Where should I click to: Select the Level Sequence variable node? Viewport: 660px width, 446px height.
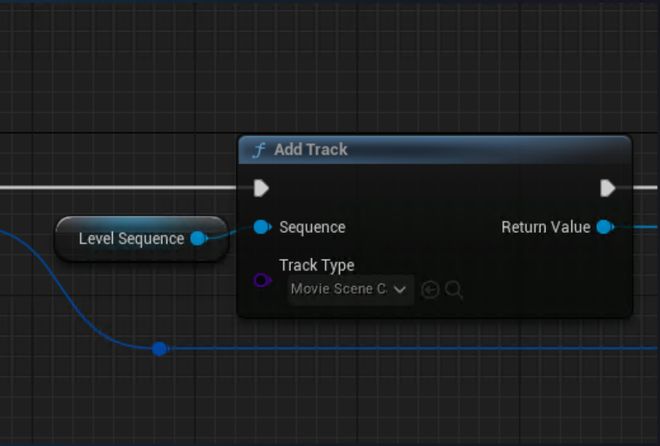[130, 239]
